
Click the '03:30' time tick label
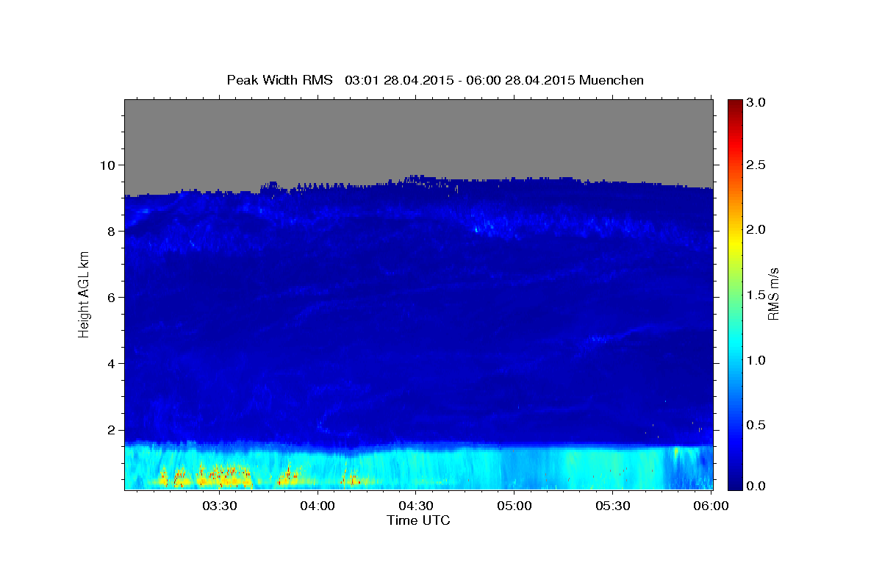[219, 506]
